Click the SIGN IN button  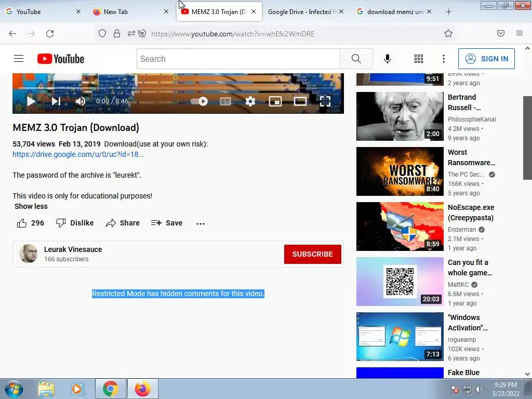pyautogui.click(x=486, y=59)
